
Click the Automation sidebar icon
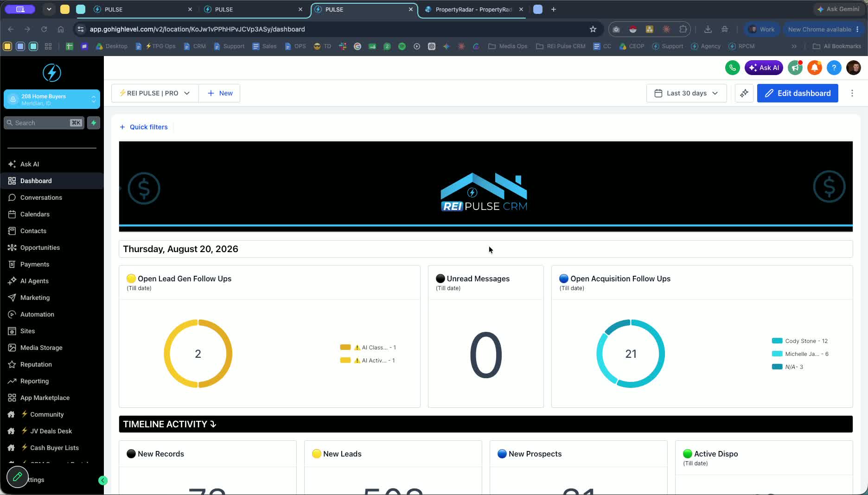[x=12, y=314]
